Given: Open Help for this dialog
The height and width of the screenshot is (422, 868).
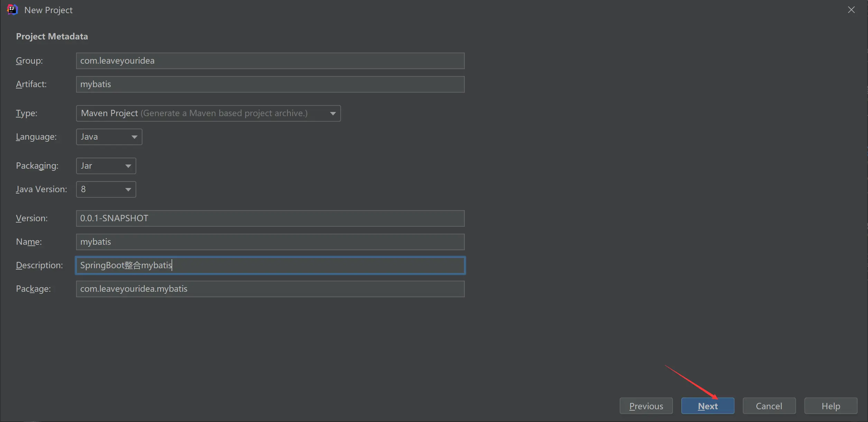Looking at the screenshot, I should coord(830,406).
